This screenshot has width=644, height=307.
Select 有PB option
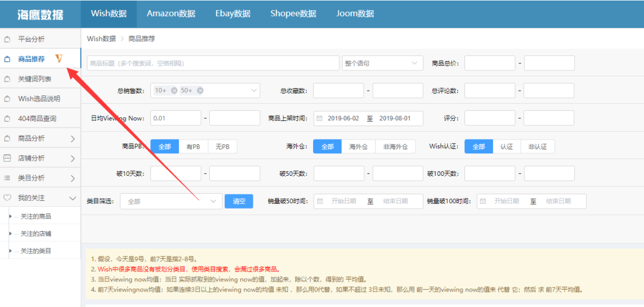pyautogui.click(x=193, y=147)
